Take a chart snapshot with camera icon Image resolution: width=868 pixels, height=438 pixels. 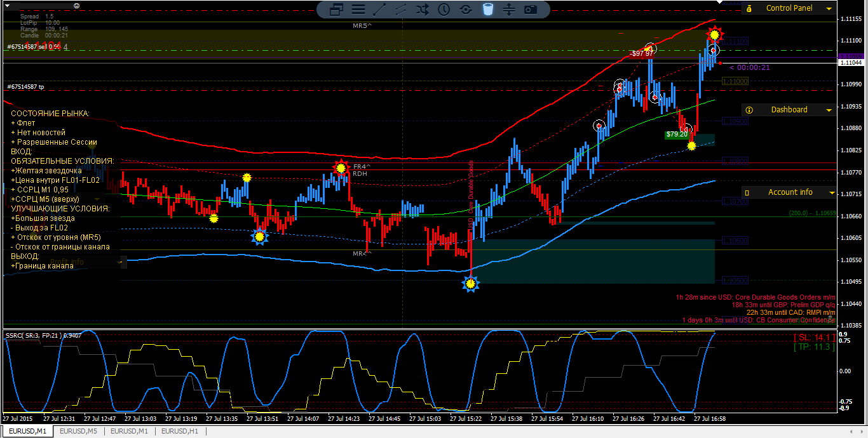point(531,10)
